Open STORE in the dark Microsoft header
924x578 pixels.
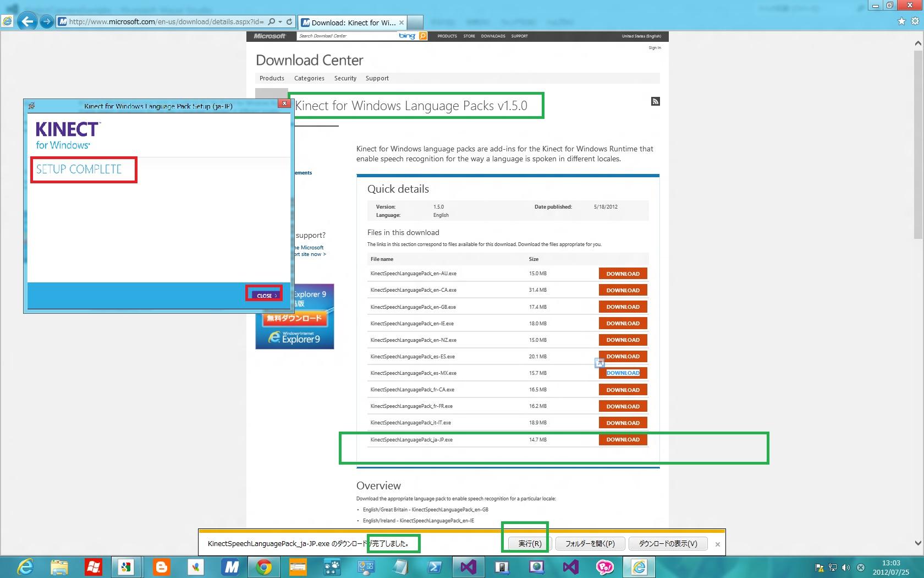[x=469, y=36]
